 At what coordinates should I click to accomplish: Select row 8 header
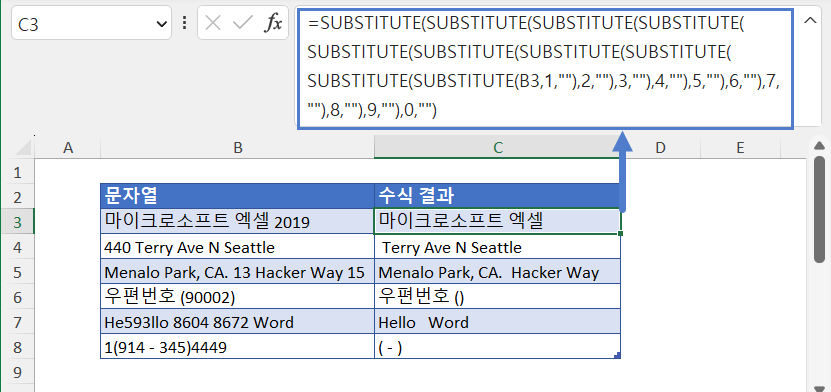(x=17, y=347)
